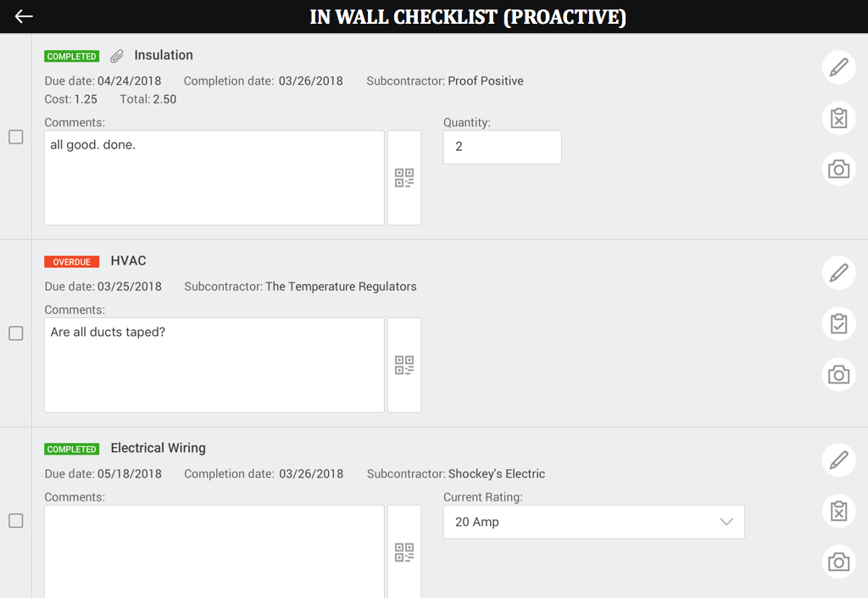Mark Electrical Wiring incomplete via the clipboard X icon
The height and width of the screenshot is (598, 868).
(x=838, y=511)
